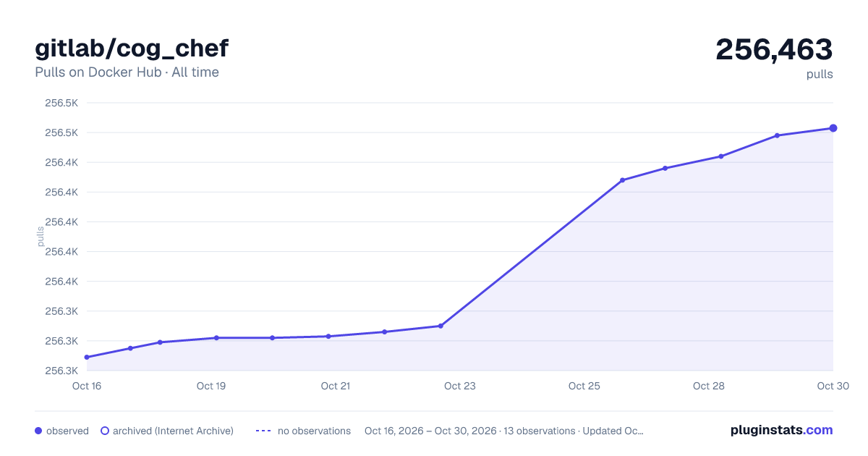
Task: Click the 256.3K label on the x-axis baseline
Action: pos(61,371)
